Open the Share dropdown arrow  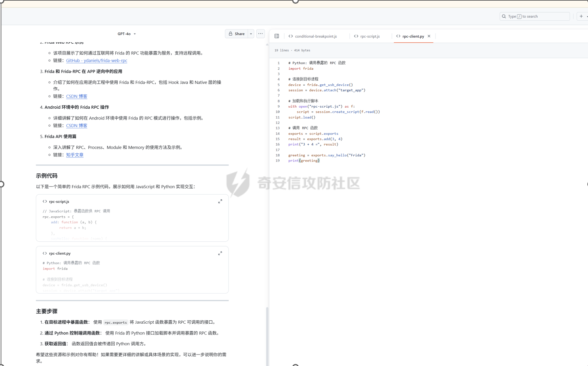click(x=251, y=34)
